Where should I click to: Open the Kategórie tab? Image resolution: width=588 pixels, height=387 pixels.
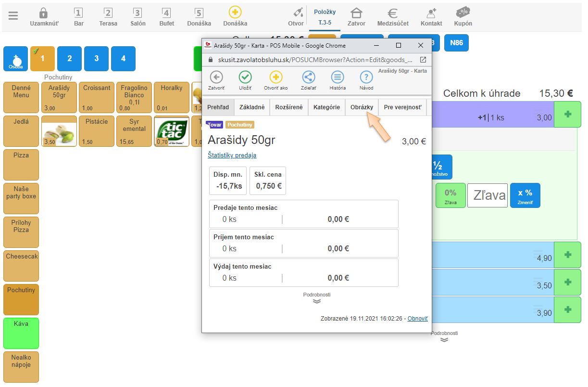coord(326,107)
